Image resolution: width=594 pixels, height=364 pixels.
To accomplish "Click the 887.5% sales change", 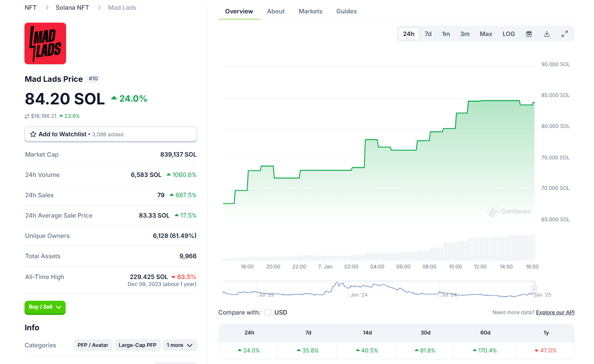I will coord(183,195).
